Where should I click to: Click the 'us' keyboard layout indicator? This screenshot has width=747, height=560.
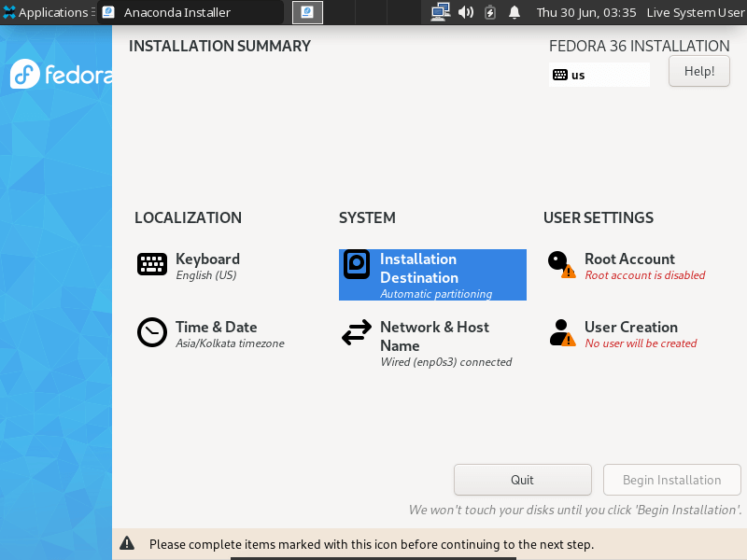point(599,75)
